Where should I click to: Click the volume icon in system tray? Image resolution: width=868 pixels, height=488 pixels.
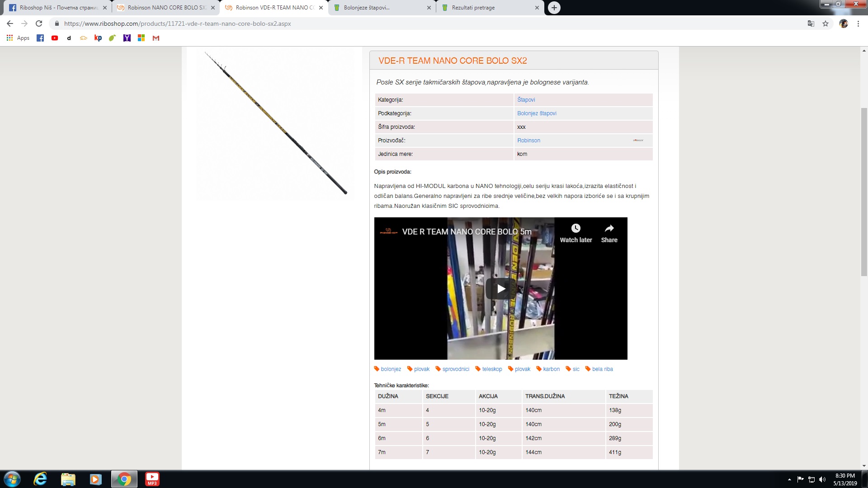(822, 479)
